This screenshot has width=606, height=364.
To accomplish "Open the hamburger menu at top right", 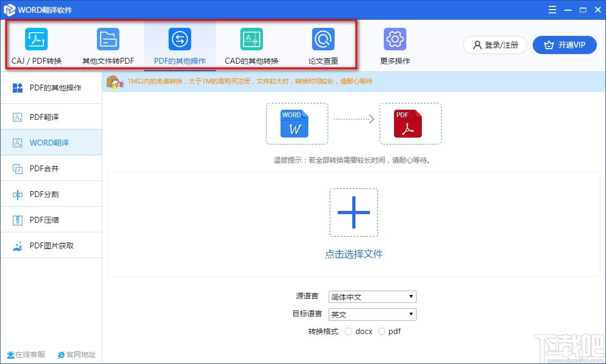I will 552,10.
